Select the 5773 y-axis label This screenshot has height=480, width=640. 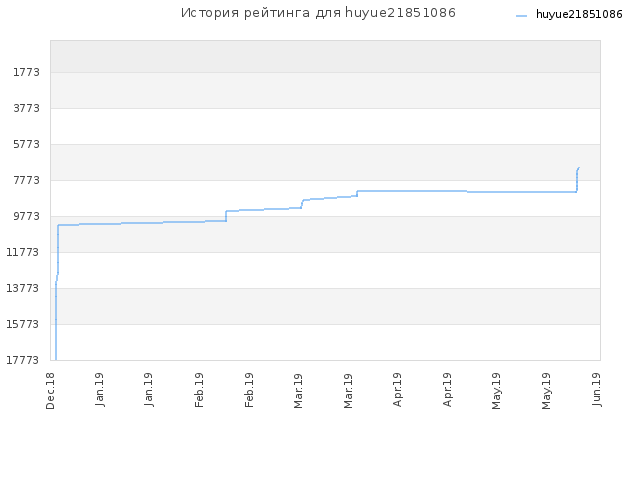pos(27,144)
